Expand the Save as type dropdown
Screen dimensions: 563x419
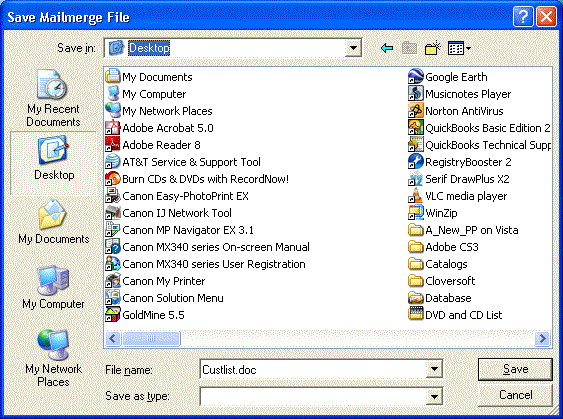click(x=434, y=396)
